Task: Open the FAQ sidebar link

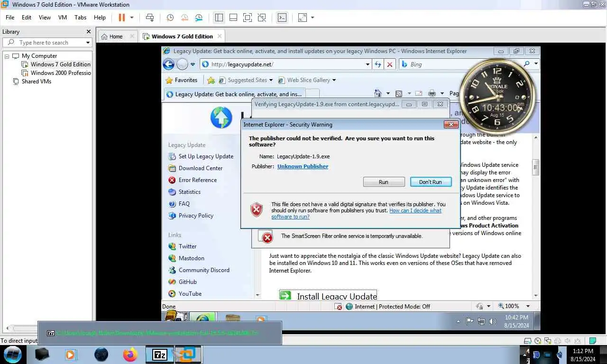Action: click(x=184, y=204)
